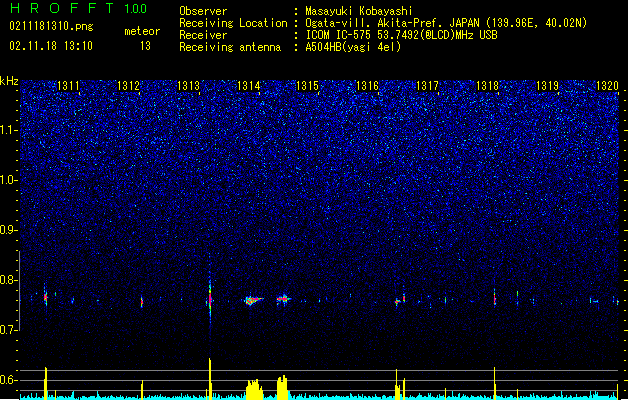The image size is (629, 400).
Task: Click the Ogata-vill. Akita-Pref. JAPAN location text
Action: coord(446,23)
